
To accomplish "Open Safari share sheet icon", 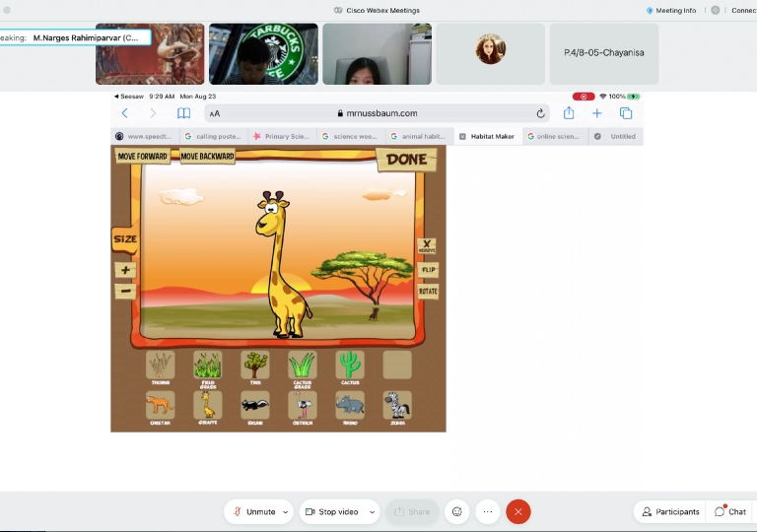I will point(569,113).
